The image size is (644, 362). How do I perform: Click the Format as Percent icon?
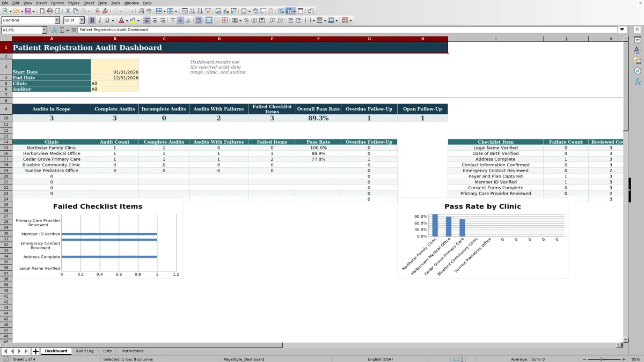[246, 20]
